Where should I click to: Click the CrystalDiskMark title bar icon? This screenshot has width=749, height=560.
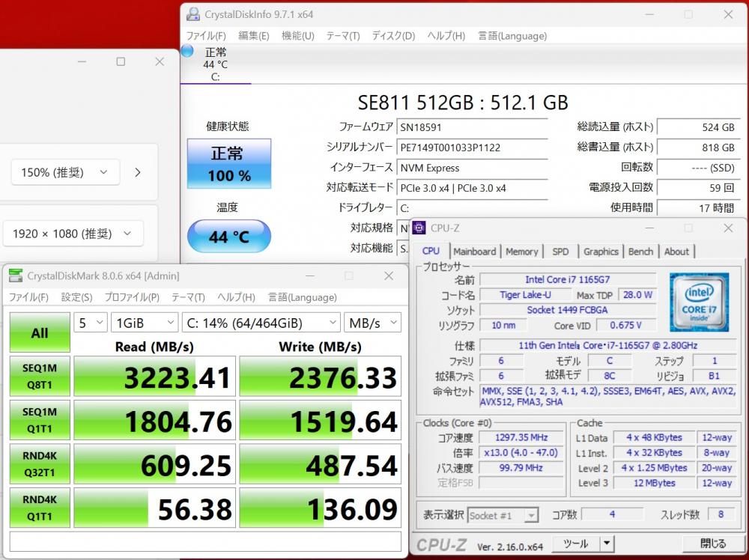click(15, 276)
